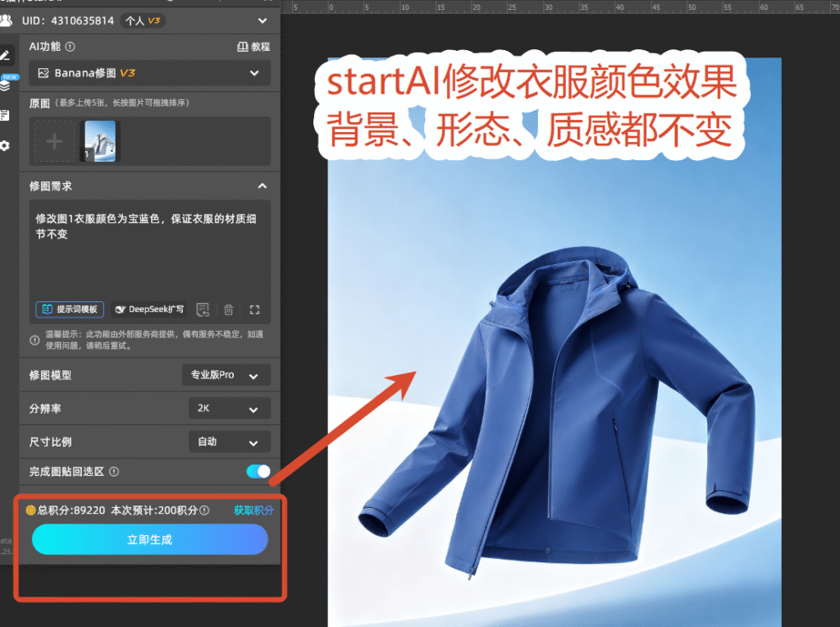This screenshot has width=840, height=627.
Task: Click the 尺寸比例 label
Action: click(x=50, y=442)
